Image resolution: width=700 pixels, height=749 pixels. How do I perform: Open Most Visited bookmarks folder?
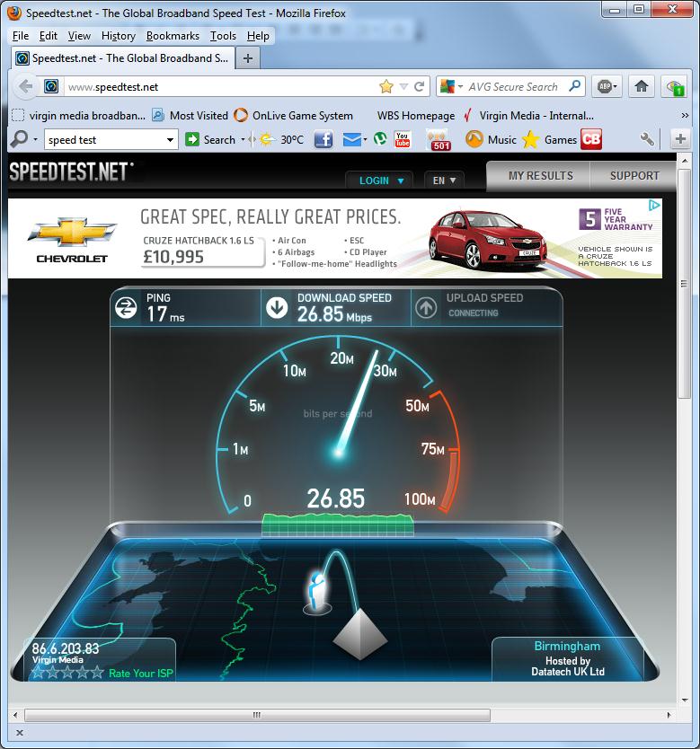tap(191, 116)
